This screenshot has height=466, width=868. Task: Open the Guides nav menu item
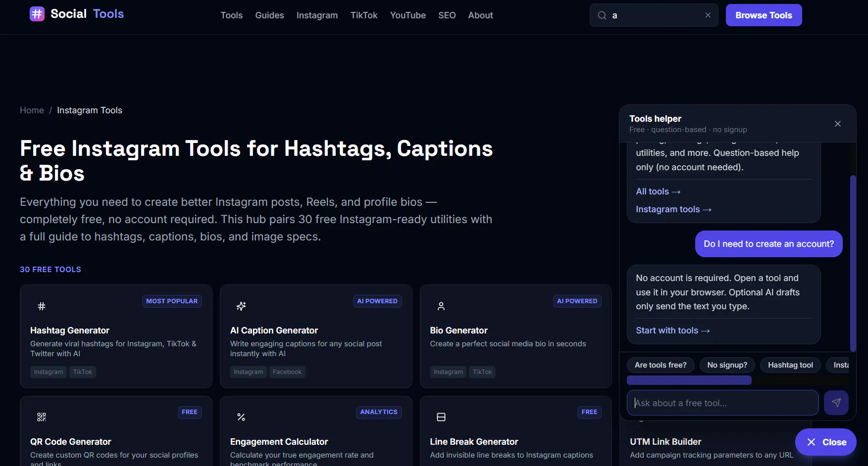(x=269, y=15)
